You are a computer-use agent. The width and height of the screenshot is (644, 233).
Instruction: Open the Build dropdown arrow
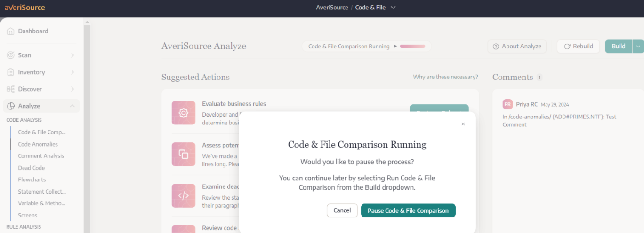[638, 47]
